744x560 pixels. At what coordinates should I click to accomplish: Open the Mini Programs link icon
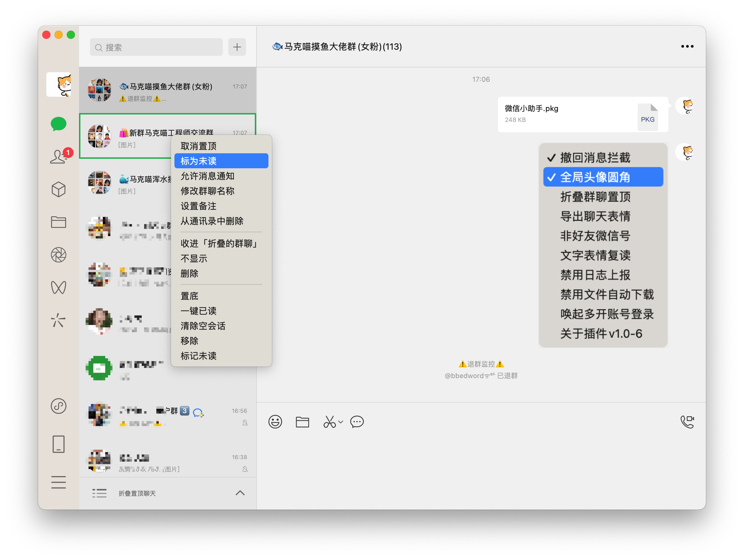(58, 406)
